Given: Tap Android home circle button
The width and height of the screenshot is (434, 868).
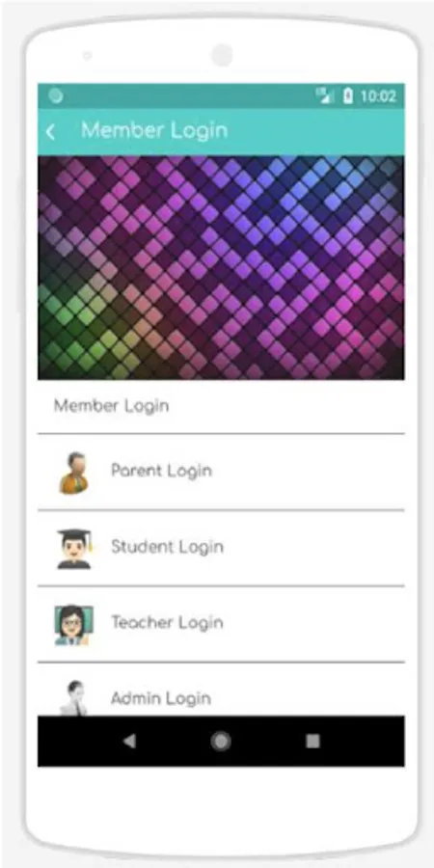Looking at the screenshot, I should coord(221,741).
